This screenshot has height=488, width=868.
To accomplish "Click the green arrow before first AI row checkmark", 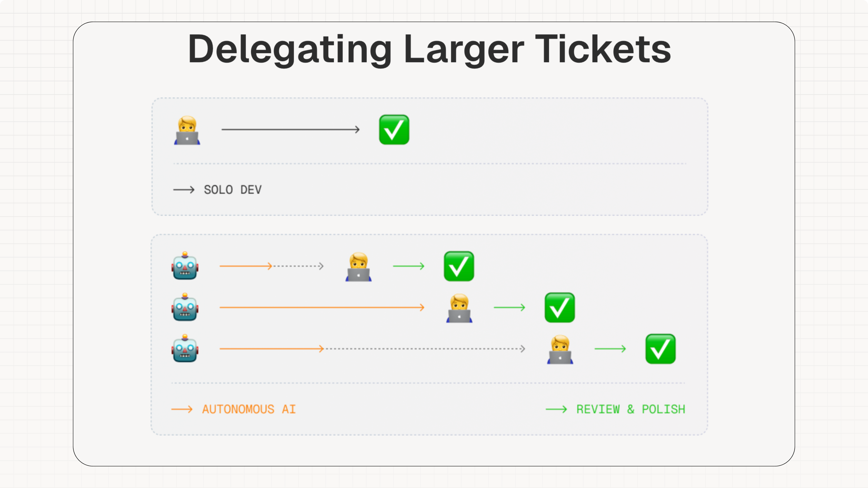I will coord(409,266).
